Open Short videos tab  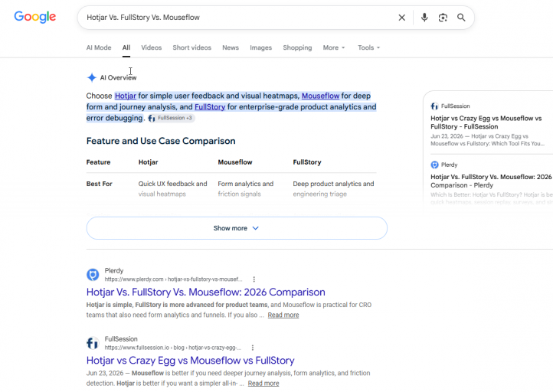point(191,47)
